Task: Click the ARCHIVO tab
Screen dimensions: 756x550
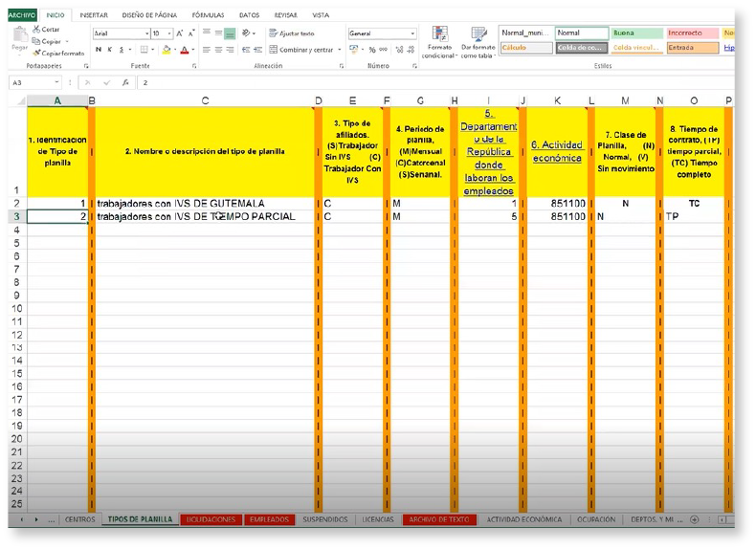Action: (x=22, y=15)
